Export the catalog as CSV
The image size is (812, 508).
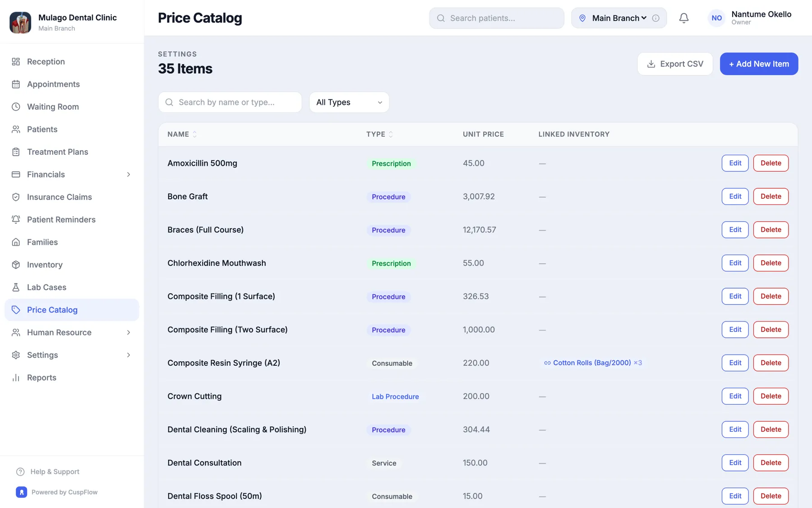pos(675,64)
